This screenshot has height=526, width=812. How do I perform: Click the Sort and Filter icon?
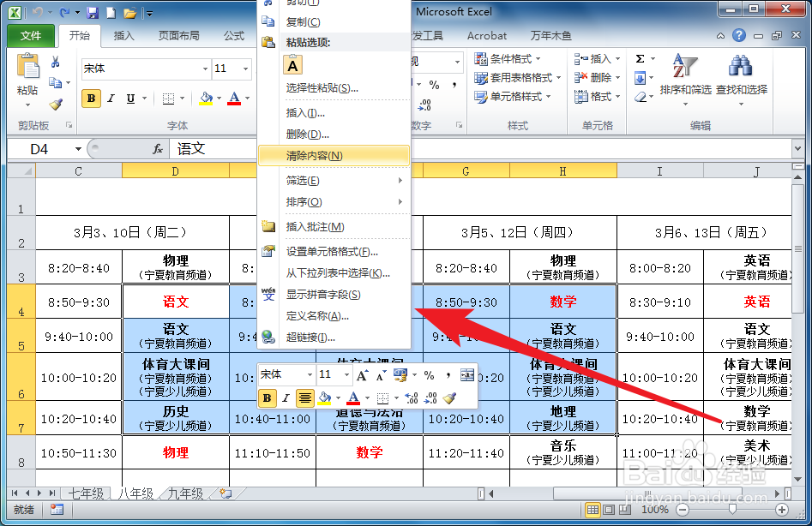[684, 66]
